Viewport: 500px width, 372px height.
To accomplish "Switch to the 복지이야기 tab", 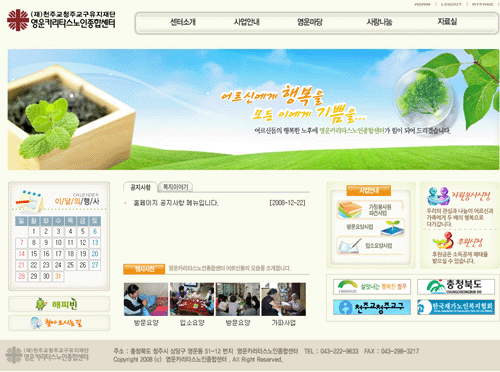I will (x=175, y=187).
